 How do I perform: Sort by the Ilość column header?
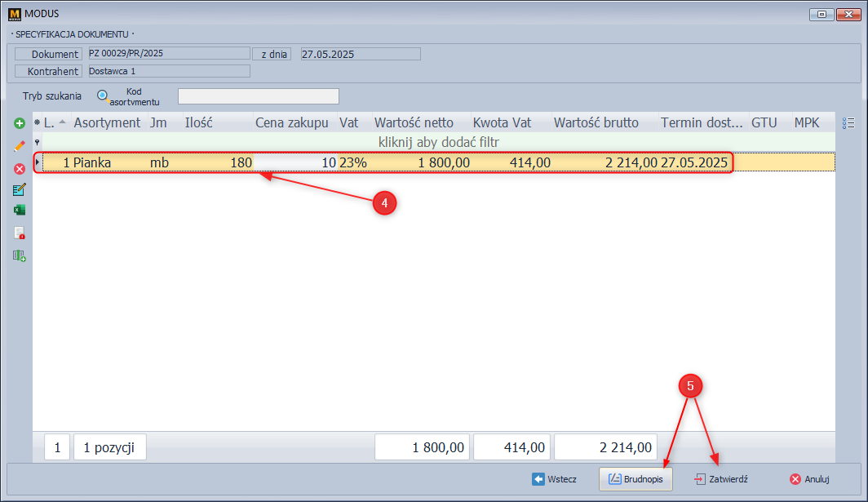pyautogui.click(x=218, y=122)
